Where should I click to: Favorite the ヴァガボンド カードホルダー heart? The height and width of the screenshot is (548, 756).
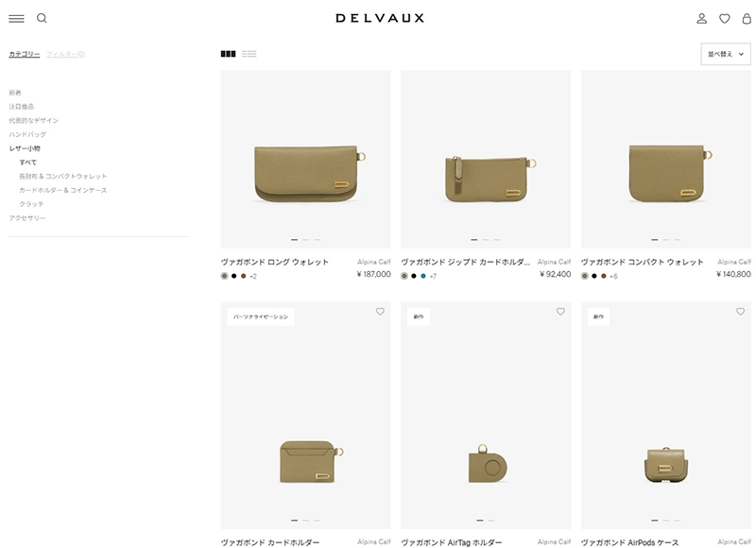click(380, 312)
